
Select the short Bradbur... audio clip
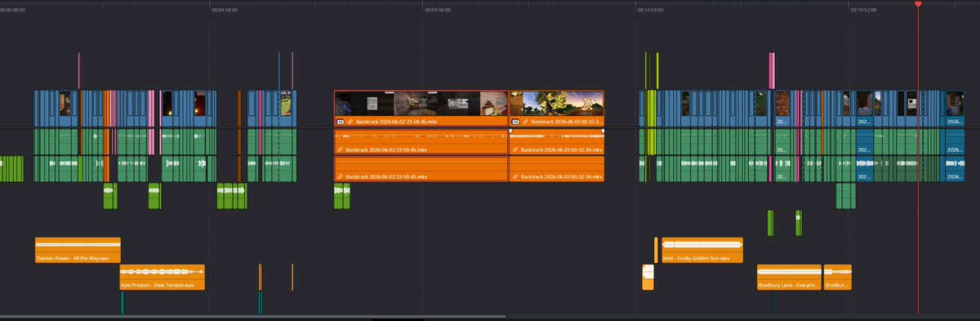coord(838,277)
